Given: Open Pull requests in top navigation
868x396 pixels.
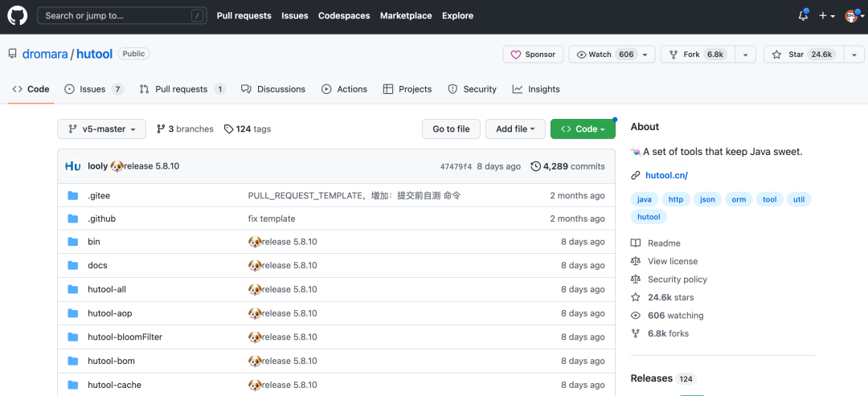Looking at the screenshot, I should click(244, 15).
